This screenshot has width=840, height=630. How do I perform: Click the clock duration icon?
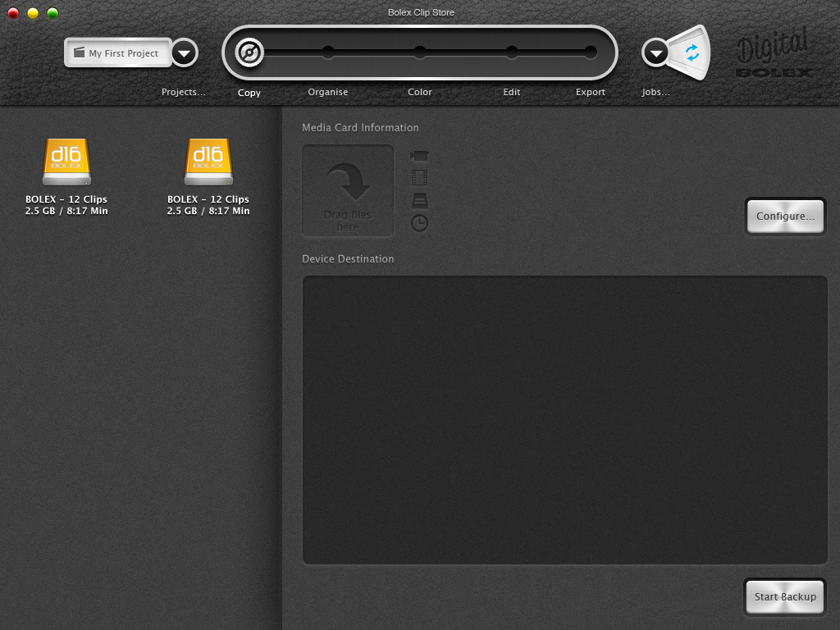point(419,223)
